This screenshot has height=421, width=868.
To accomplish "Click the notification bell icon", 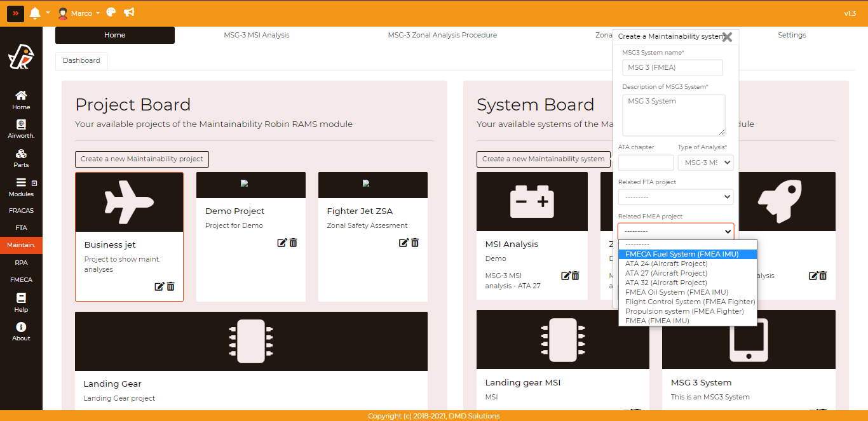I will [x=35, y=13].
